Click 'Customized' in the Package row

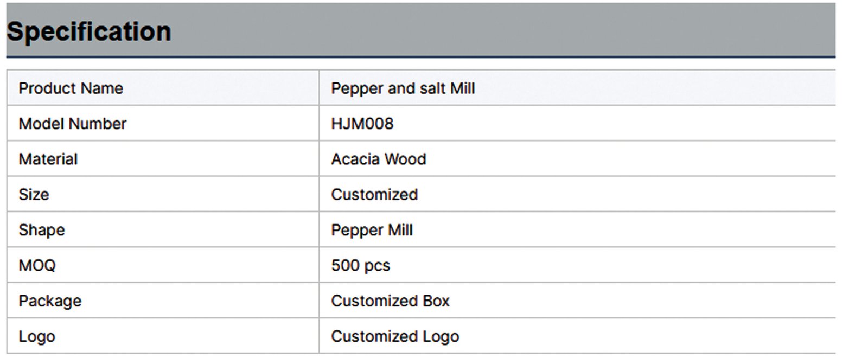click(x=374, y=301)
